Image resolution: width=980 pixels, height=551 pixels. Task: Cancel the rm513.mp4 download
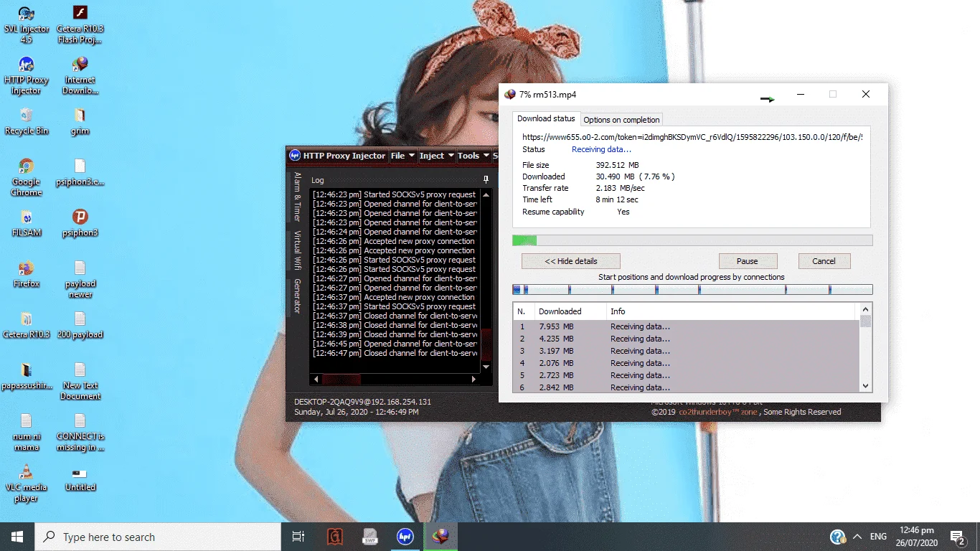tap(824, 261)
